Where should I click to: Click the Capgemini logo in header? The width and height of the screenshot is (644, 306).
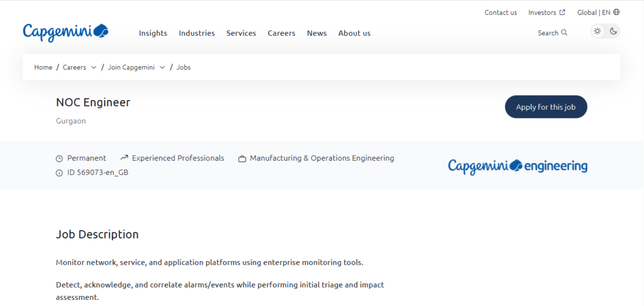65,33
